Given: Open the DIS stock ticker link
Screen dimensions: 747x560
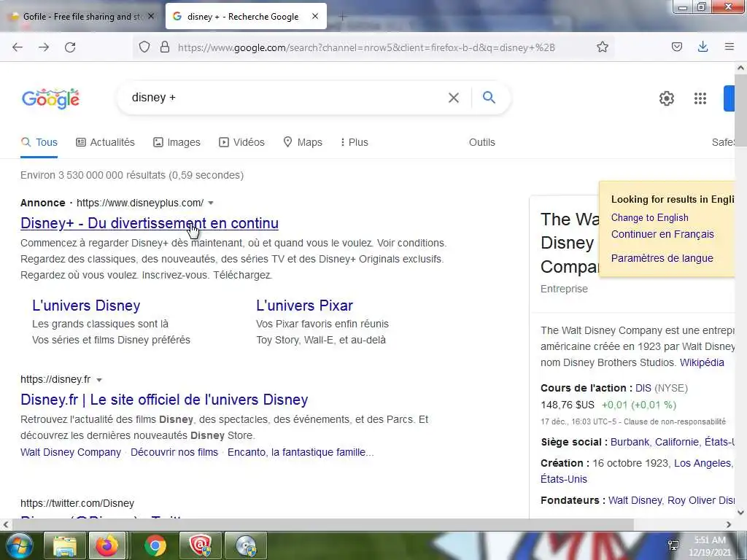Looking at the screenshot, I should coord(643,388).
